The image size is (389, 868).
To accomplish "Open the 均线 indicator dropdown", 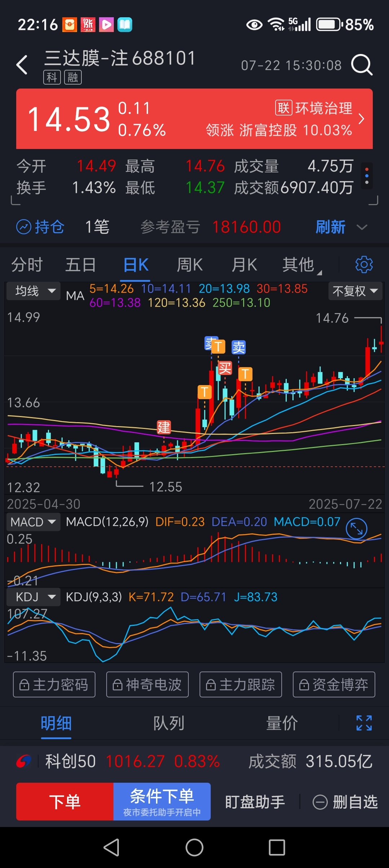I will point(33,291).
